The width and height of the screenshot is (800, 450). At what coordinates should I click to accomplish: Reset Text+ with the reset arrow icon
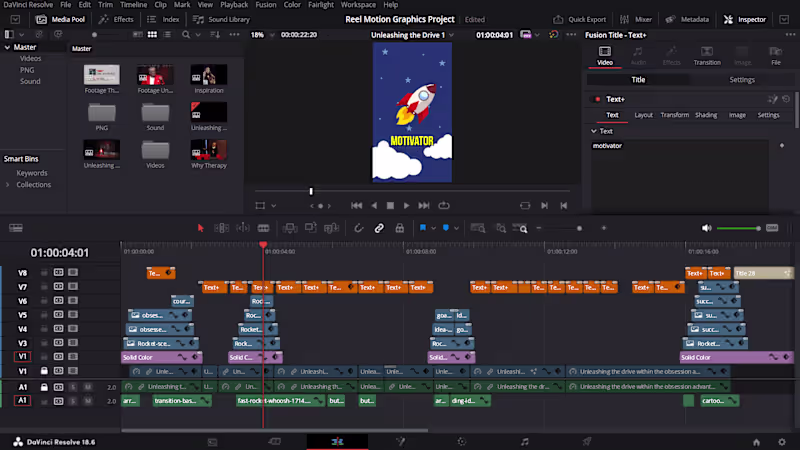pyautogui.click(x=786, y=99)
